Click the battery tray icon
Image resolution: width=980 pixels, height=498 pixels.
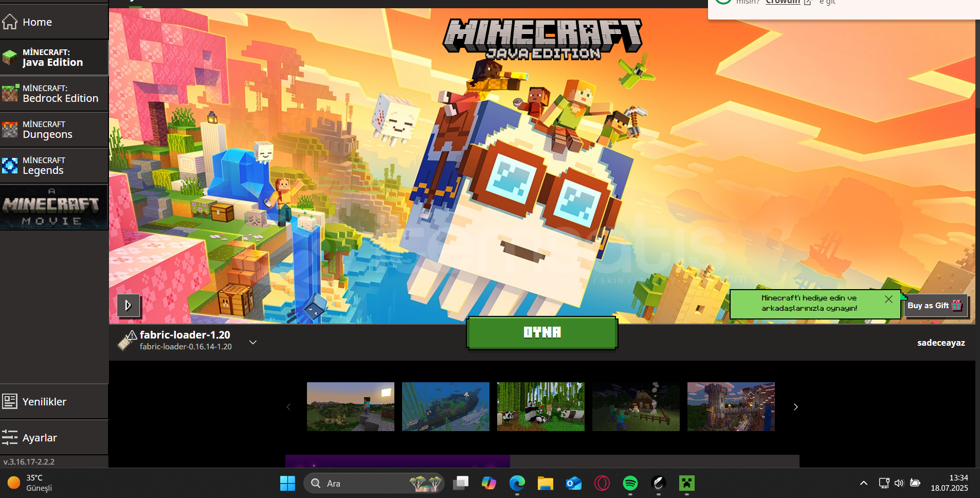tap(915, 483)
